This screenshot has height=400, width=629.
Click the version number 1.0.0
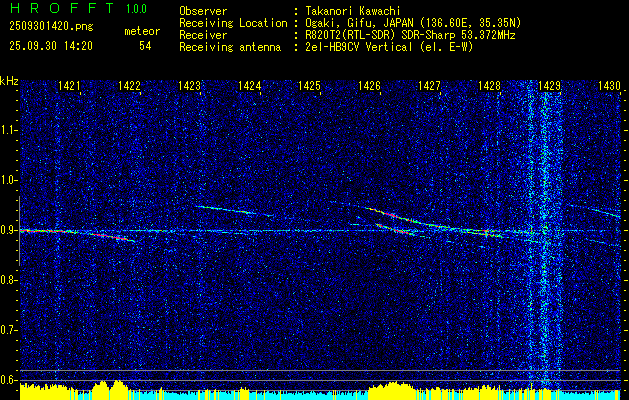click(x=136, y=9)
